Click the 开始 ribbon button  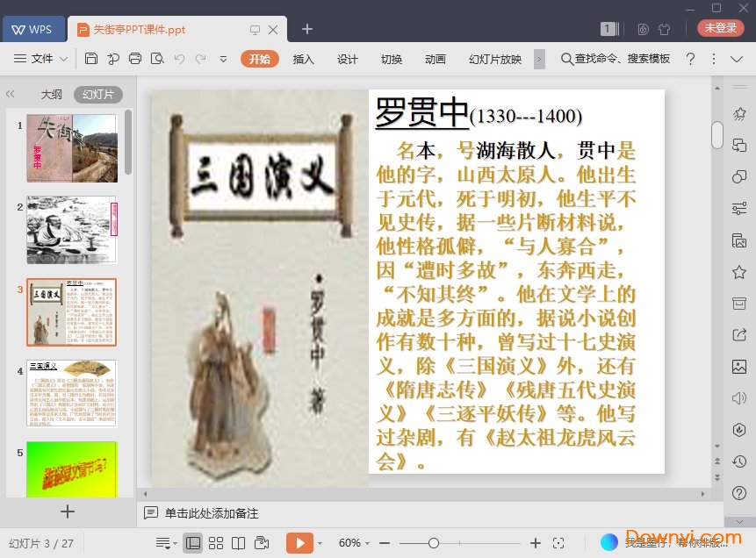[259, 59]
